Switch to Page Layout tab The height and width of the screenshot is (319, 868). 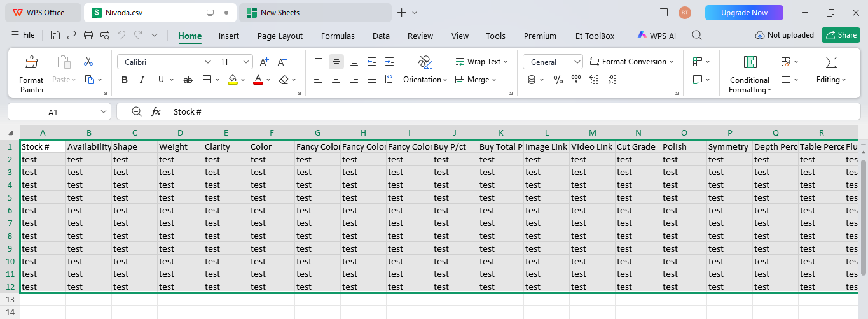(280, 36)
